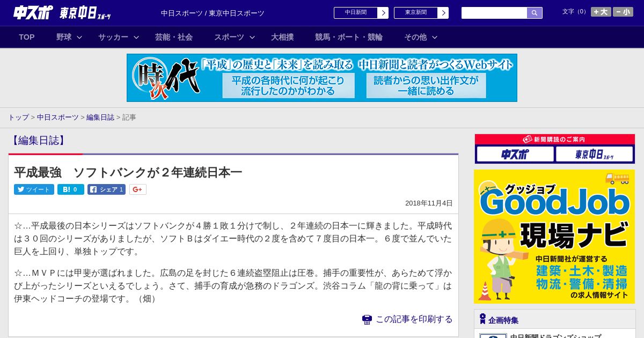Click the 中スポ logo in header
The width and height of the screenshot is (644, 338).
click(33, 12)
